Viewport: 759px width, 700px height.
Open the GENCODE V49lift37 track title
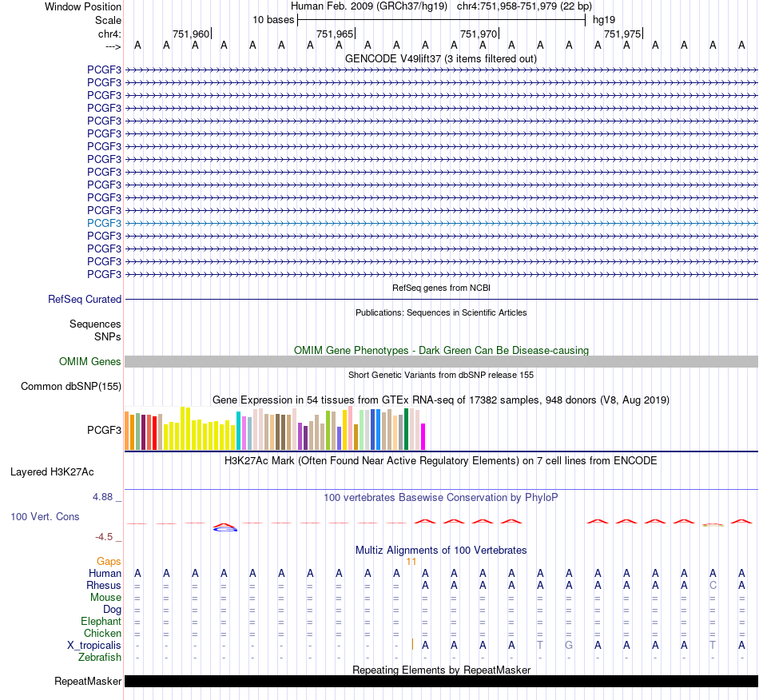440,58
